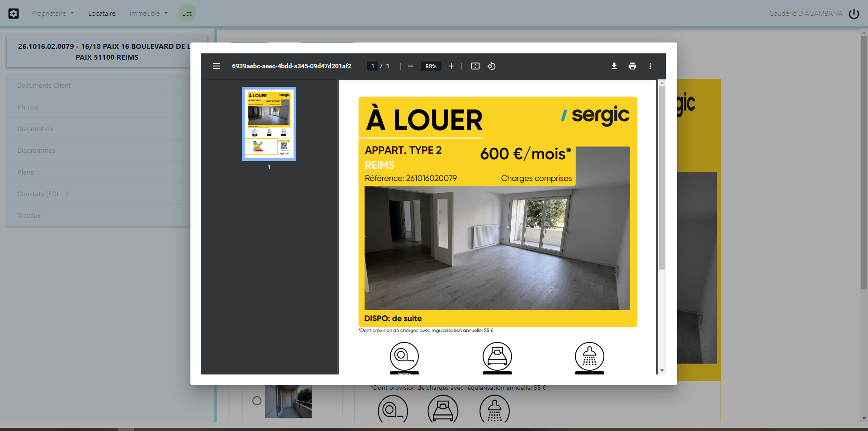Select the page 1 thumbnail in PDF sidebar
Viewport: 868px width, 431px height.
tap(269, 124)
